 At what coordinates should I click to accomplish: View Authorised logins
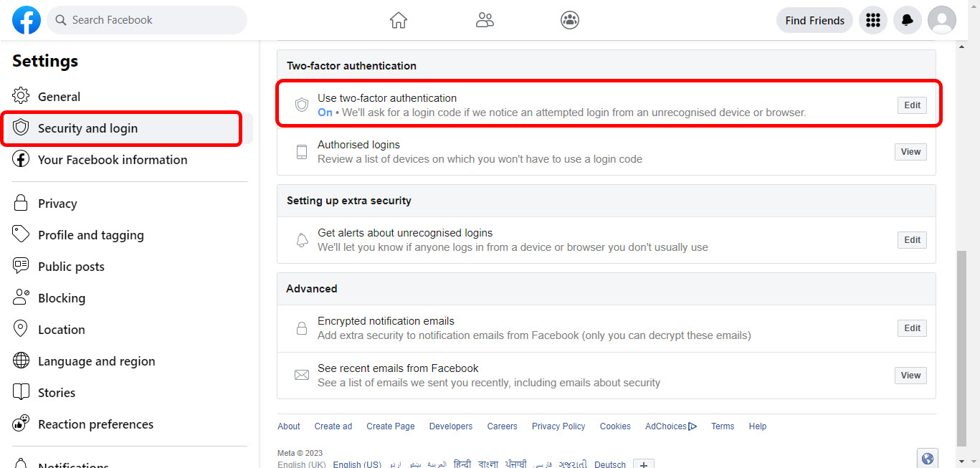coord(910,152)
